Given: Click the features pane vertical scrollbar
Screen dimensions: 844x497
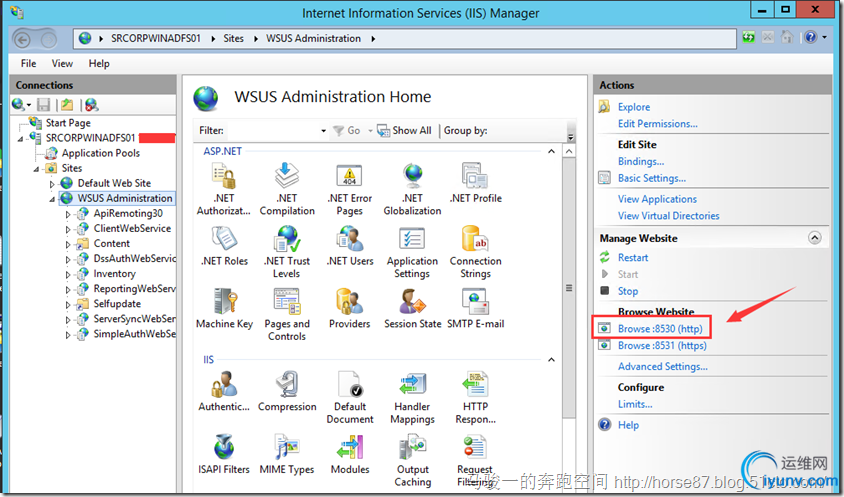Looking at the screenshot, I should coord(569,289).
